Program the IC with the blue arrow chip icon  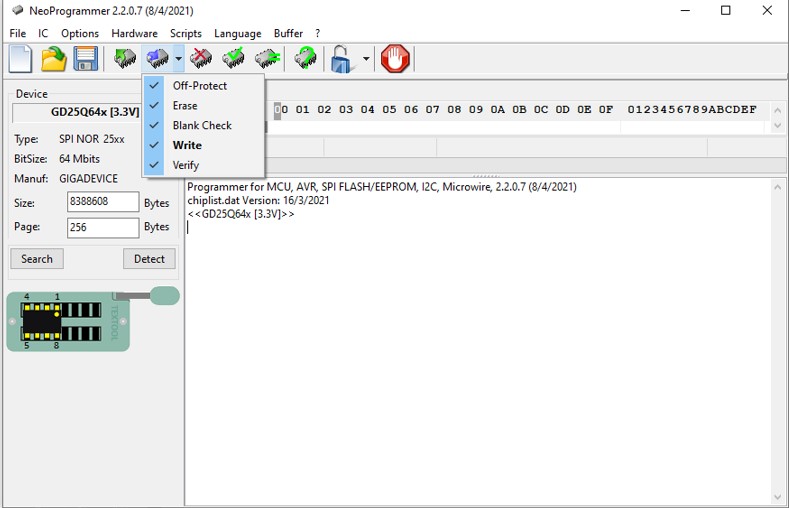(x=157, y=59)
